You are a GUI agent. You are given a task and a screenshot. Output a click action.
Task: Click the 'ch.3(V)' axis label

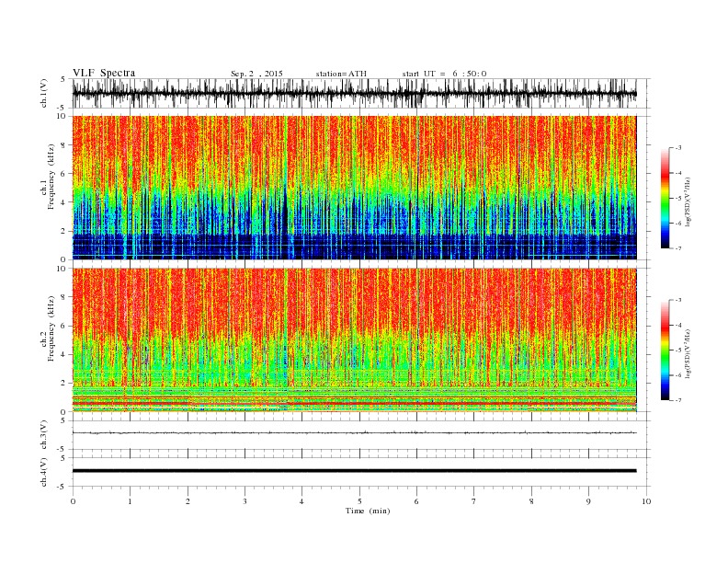coord(44,435)
